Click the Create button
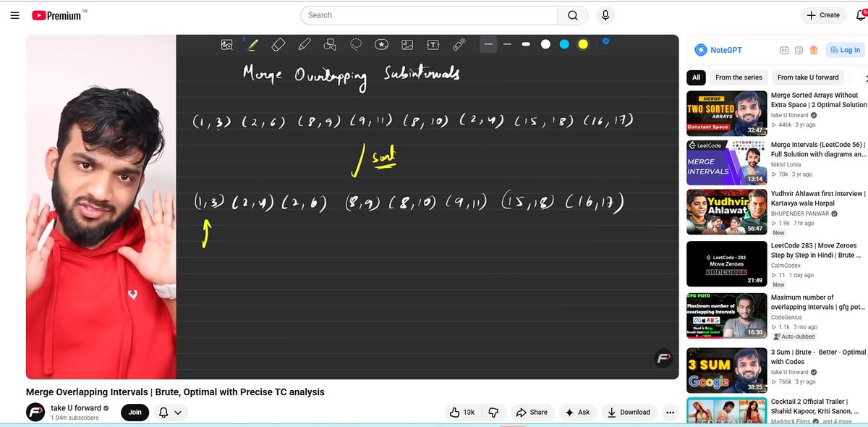The image size is (868, 427). (x=823, y=15)
